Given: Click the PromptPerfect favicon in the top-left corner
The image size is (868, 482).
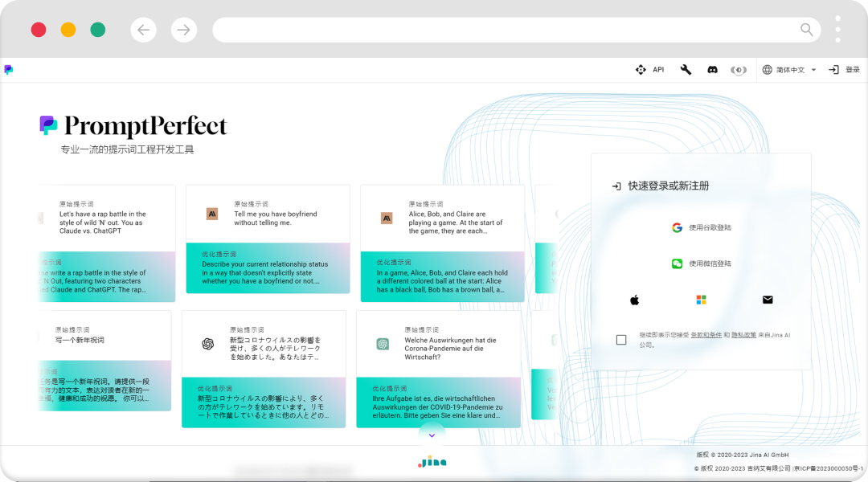Looking at the screenshot, I should point(8,70).
